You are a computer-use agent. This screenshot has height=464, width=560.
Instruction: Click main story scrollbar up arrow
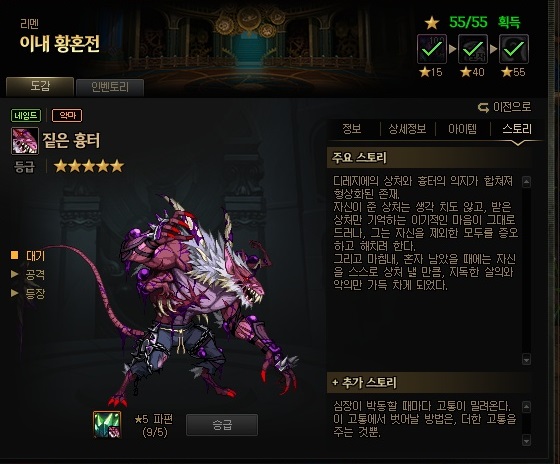(526, 182)
